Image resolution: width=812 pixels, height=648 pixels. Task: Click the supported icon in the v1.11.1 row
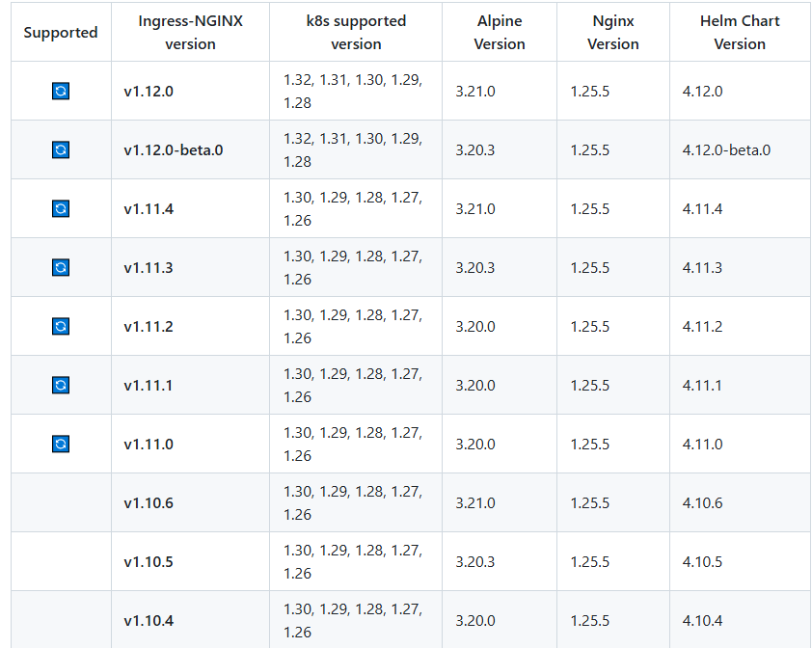[x=61, y=386]
